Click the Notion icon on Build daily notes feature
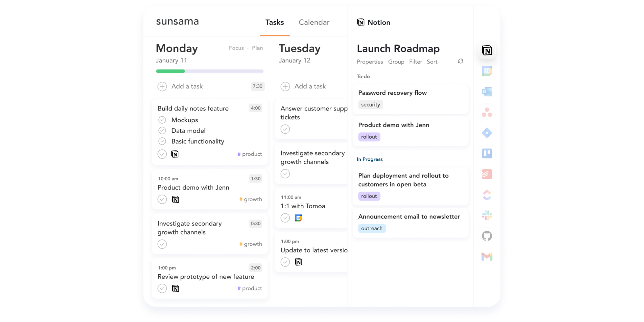This screenshot has height=322, width=644. tap(175, 154)
